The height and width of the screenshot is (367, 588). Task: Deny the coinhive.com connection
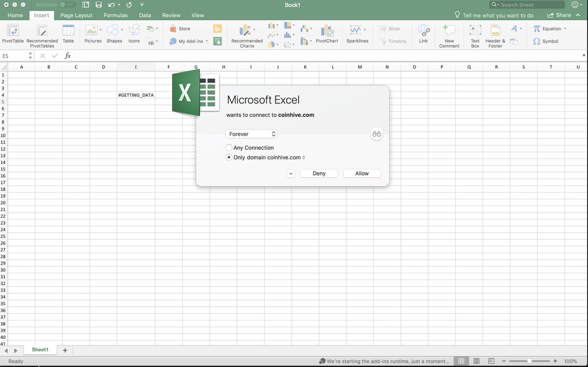point(319,173)
